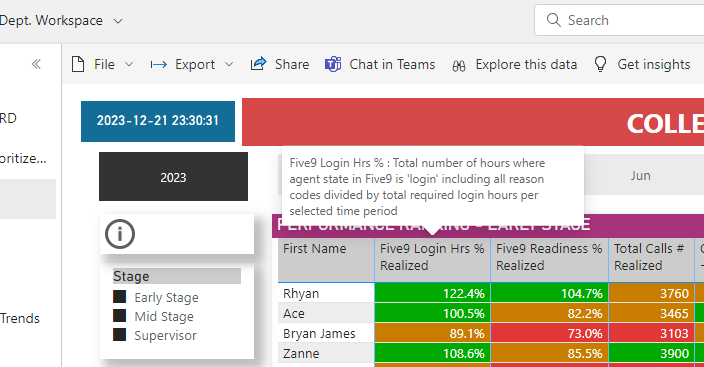Viewport: 704px width, 367px height.
Task: Click Chat in Teams
Action: click(x=392, y=64)
